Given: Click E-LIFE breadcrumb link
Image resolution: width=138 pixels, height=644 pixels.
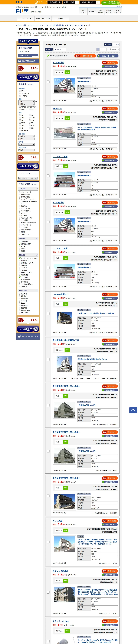Looking at the screenshot, I should click(18, 25).
